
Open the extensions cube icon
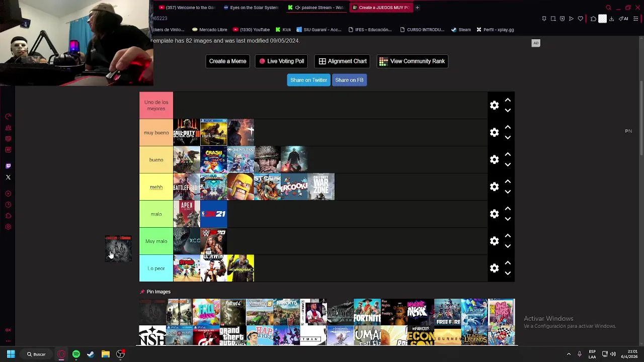593,19
